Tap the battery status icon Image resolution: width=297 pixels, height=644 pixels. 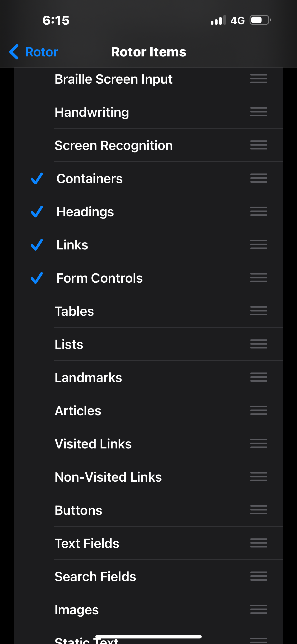click(260, 20)
